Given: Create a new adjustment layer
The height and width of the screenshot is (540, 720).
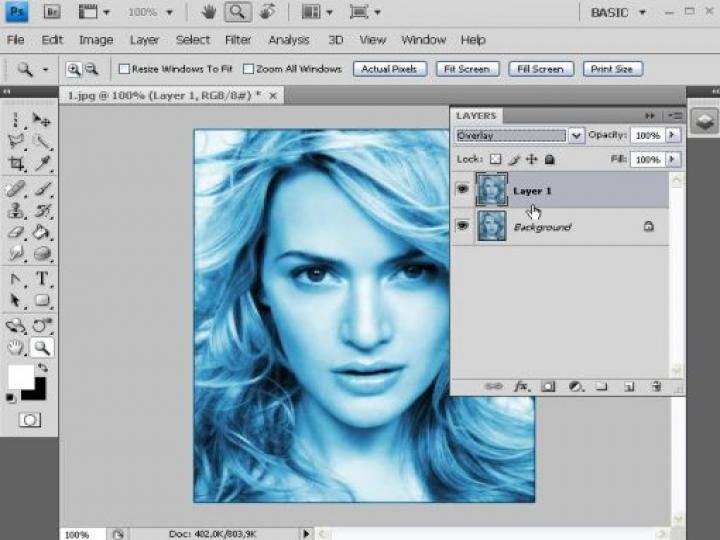Looking at the screenshot, I should coord(576,387).
